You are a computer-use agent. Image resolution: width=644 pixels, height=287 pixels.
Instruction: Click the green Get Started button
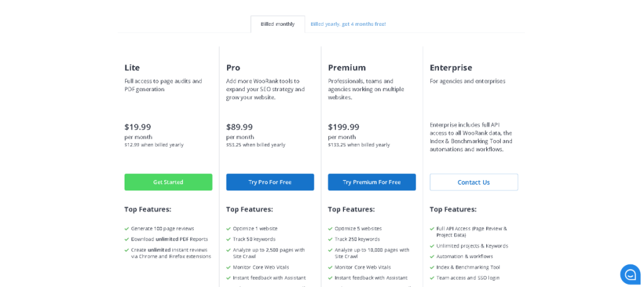(168, 182)
